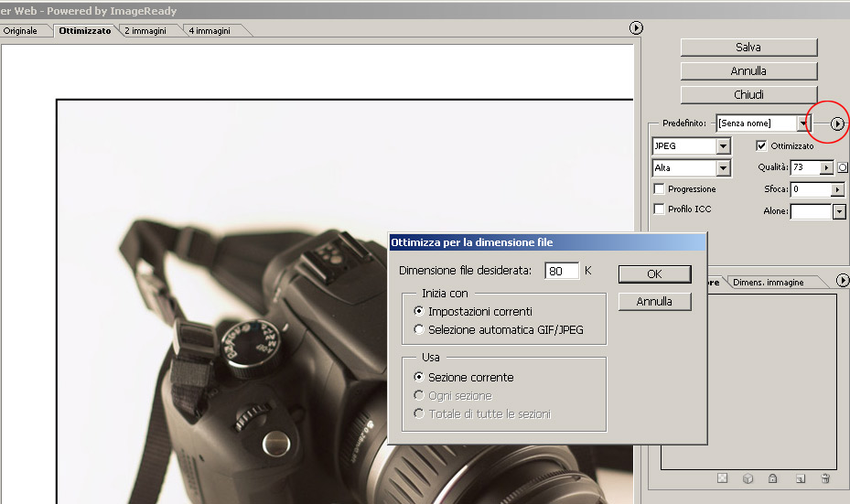Click the web-safe cube icon under color table
This screenshot has width=850, height=504.
pyautogui.click(x=748, y=477)
